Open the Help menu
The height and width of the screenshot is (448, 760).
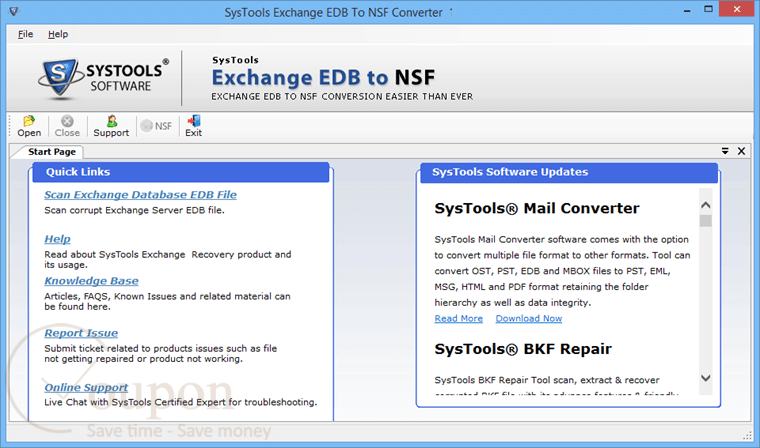tap(58, 34)
